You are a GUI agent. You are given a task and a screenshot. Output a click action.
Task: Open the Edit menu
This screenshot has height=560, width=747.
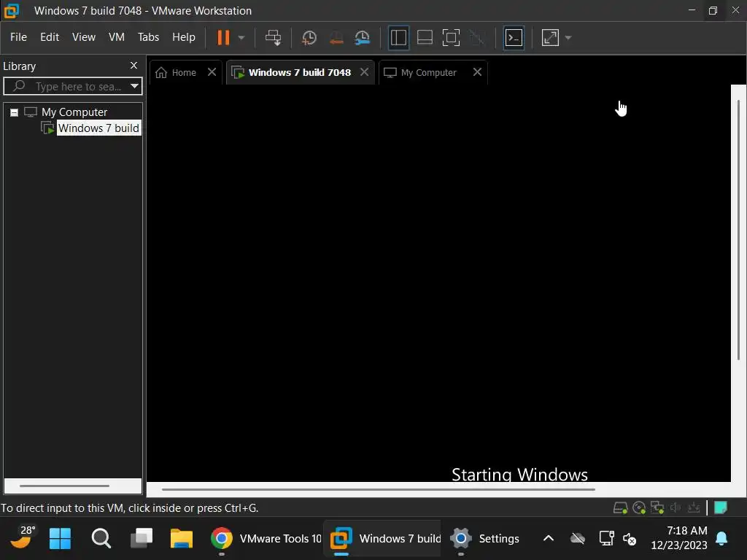click(50, 37)
